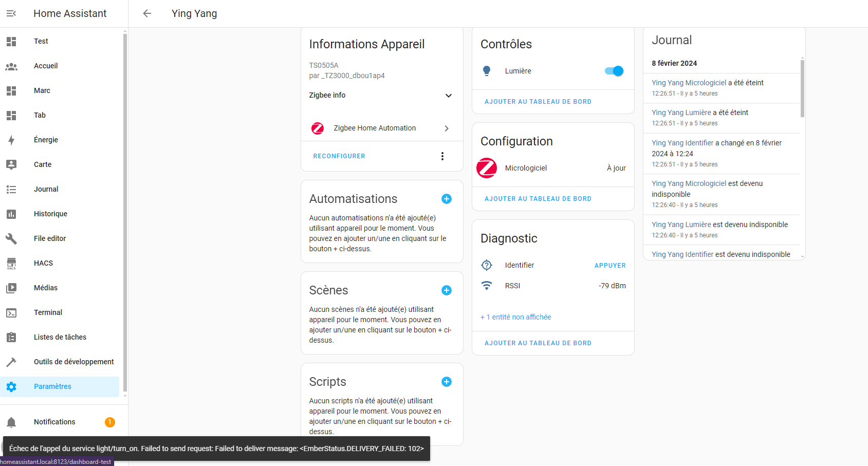
Task: Open the three-dot menu beside Reconfigurer
Action: (x=442, y=156)
